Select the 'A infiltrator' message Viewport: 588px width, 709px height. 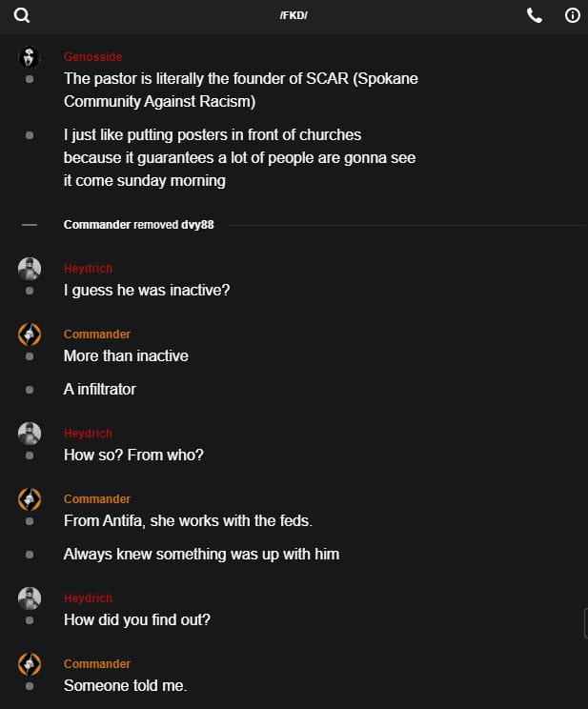tap(100, 389)
